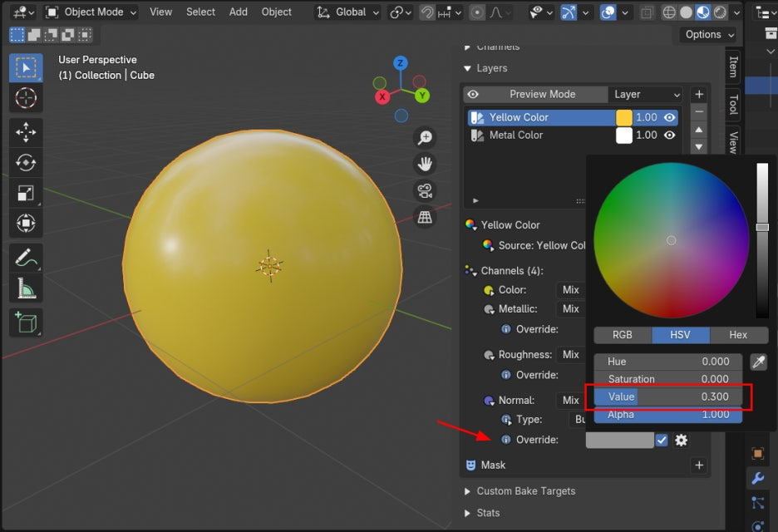Select the Measure tool
The image size is (778, 532).
coord(26,288)
